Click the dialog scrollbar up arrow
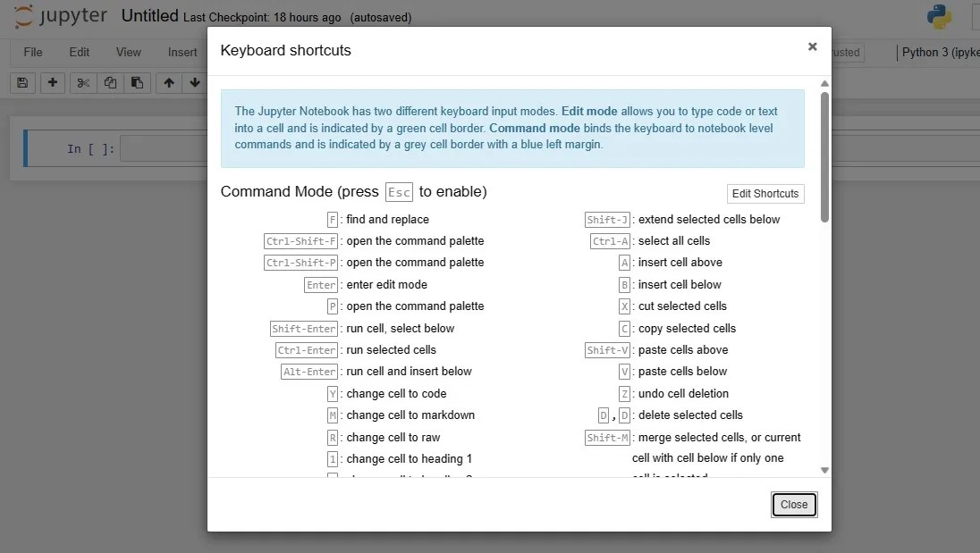 click(824, 83)
